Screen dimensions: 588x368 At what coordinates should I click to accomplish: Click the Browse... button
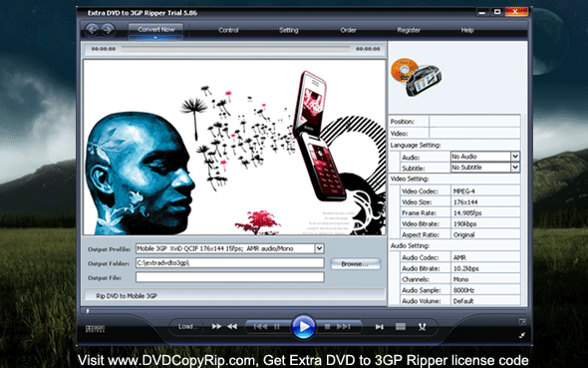tap(355, 264)
